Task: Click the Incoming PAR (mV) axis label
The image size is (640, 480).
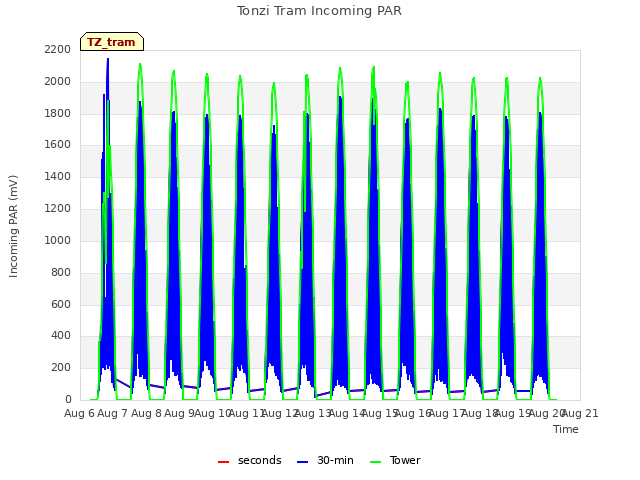Action: click(13, 226)
